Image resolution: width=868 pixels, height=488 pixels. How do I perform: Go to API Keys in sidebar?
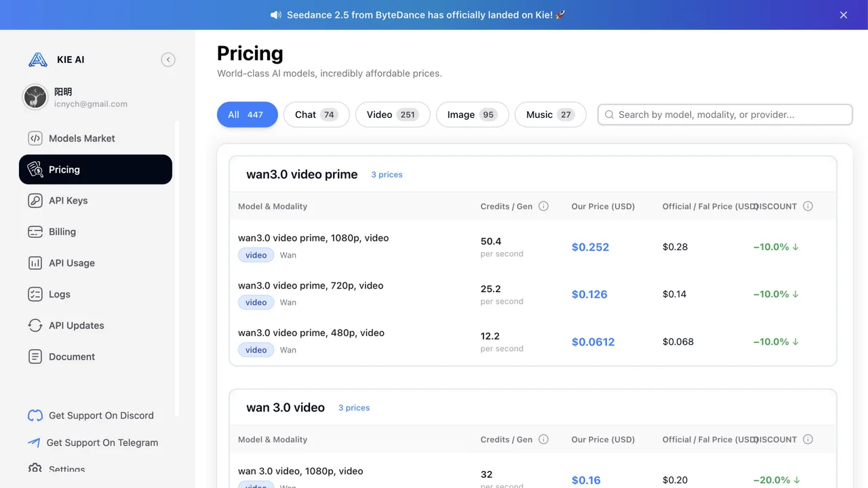pos(96,201)
